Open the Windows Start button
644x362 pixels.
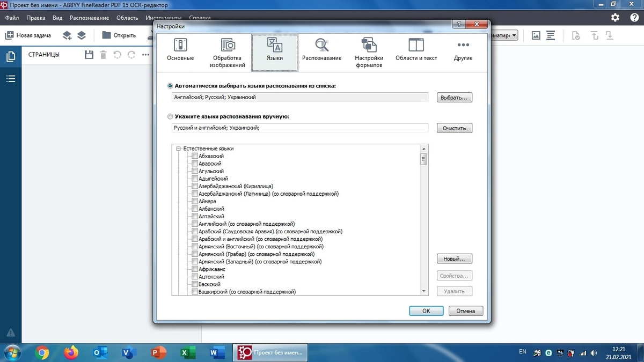coord(12,352)
